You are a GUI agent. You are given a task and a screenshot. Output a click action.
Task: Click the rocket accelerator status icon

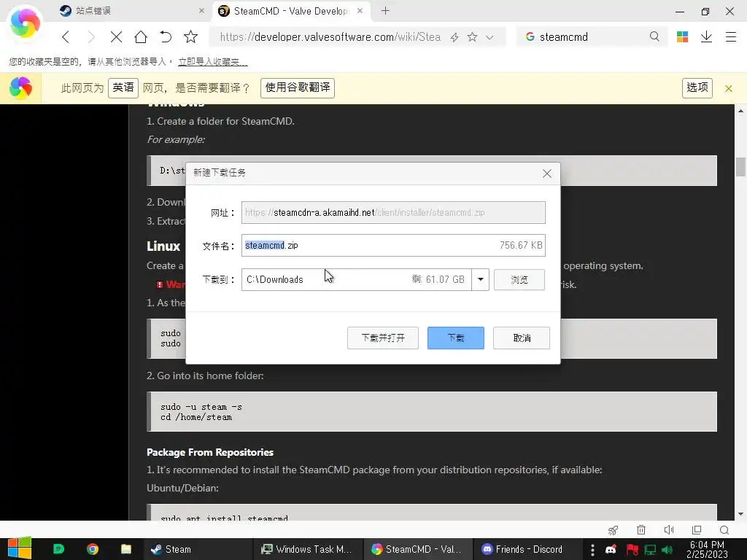[x=613, y=529]
